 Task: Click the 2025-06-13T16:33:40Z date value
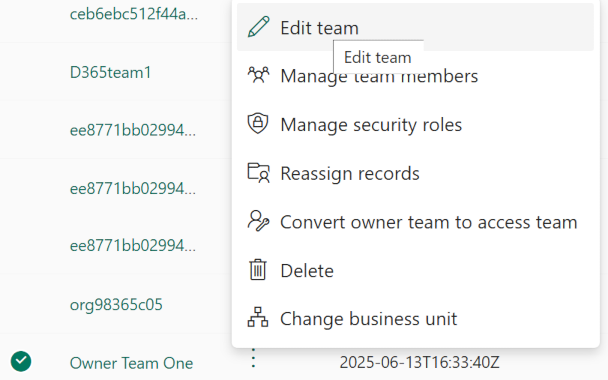[420, 363]
